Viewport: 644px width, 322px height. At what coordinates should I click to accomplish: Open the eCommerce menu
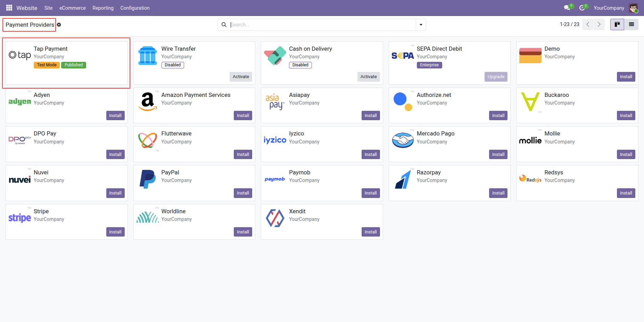[73, 8]
